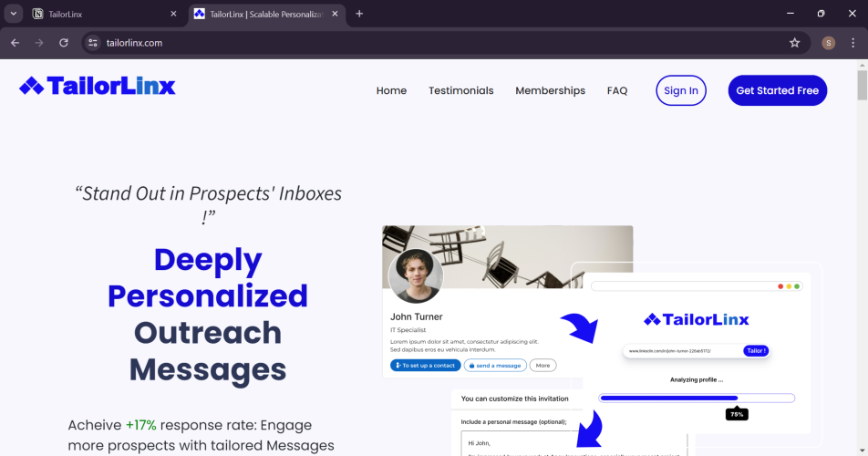Click the scrollbar down arrow

862,451
